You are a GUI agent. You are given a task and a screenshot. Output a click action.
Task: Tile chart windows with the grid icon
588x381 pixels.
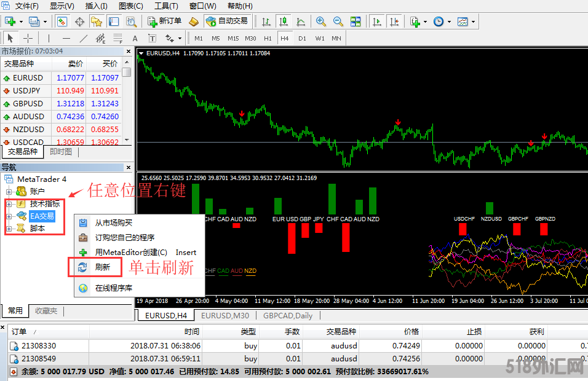pos(356,22)
